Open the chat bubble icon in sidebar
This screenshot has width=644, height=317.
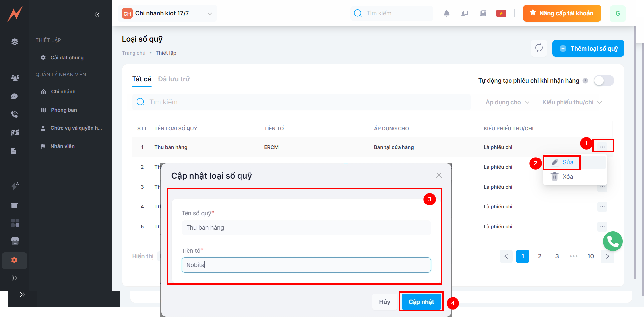click(x=14, y=96)
